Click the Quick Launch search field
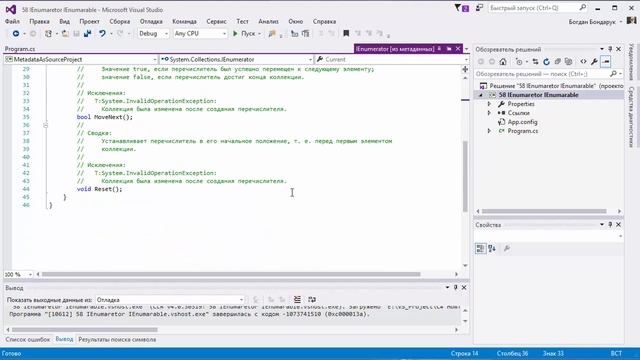The width and height of the screenshot is (640, 360). point(538,8)
